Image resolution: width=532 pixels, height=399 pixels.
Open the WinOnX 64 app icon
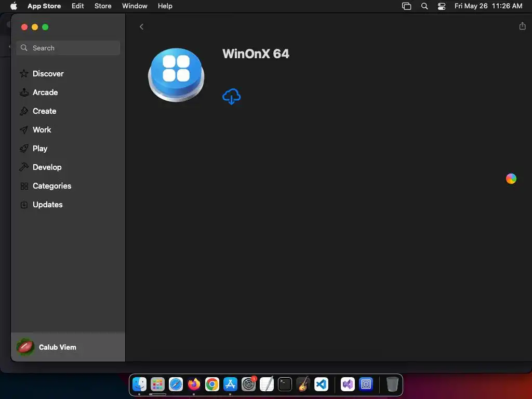click(176, 75)
